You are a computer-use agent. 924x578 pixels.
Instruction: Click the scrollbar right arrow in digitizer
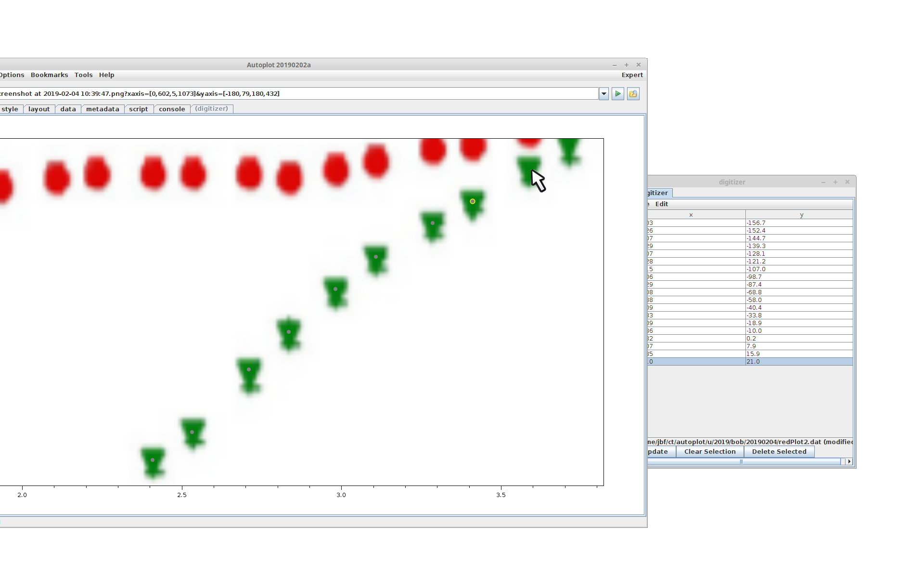coord(849,461)
